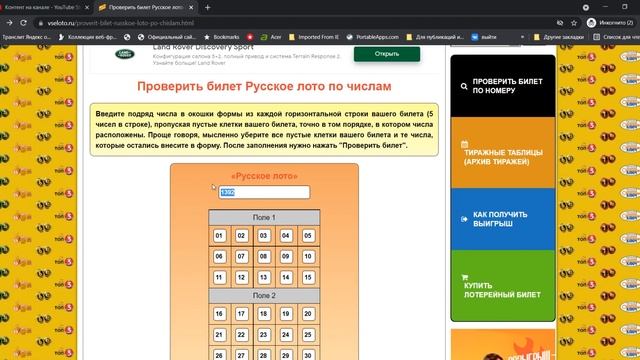Open a new browser tab
640x360 pixels.
tap(207, 7)
